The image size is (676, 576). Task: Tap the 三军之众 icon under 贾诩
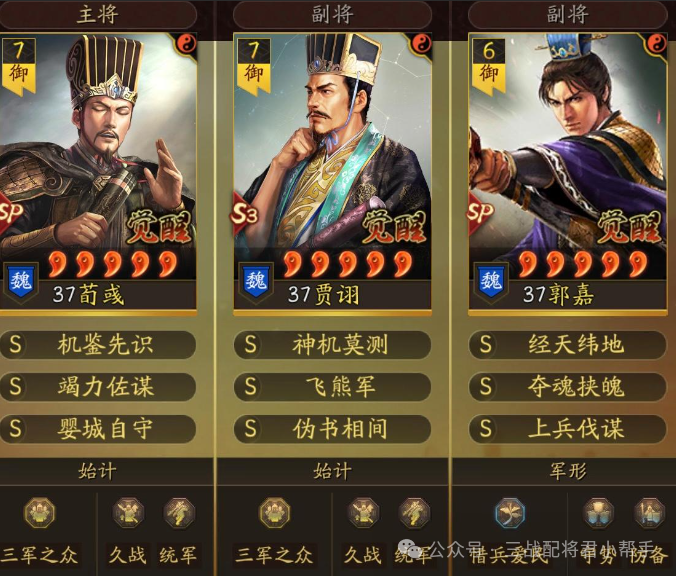(274, 513)
